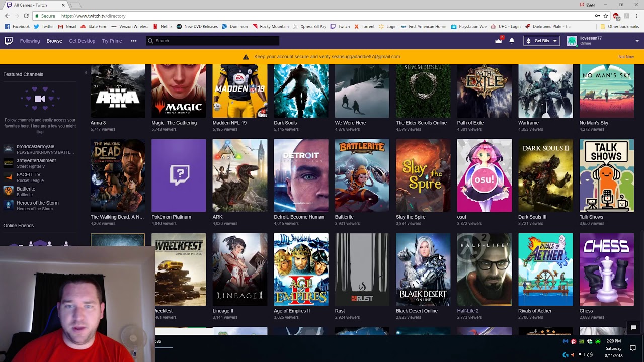644x362 pixels.
Task: Open the Warframe game cover
Action: (x=545, y=91)
